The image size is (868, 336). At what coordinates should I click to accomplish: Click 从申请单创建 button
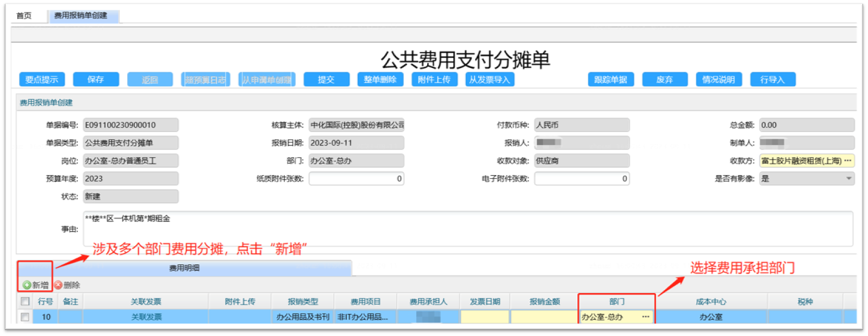[267, 79]
